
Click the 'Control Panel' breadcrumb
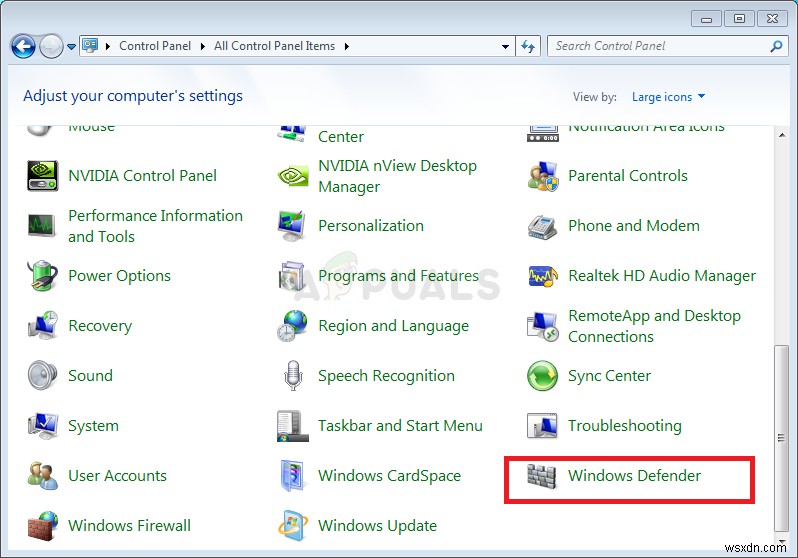(155, 46)
